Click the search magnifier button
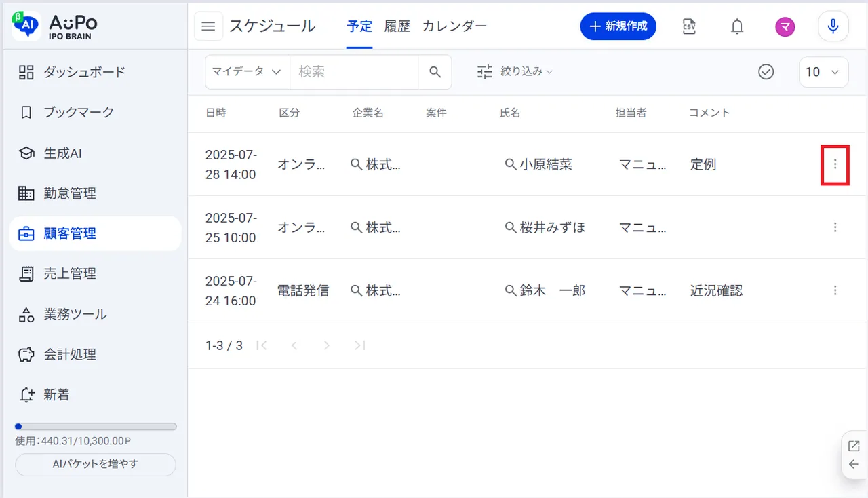This screenshot has height=498, width=868. pos(435,72)
